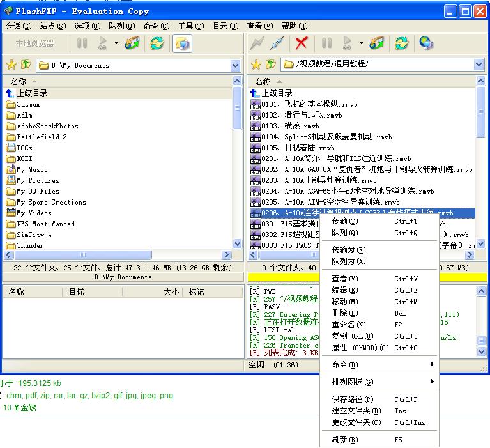The height and width of the screenshot is (448, 490).
Task: Open the 会话(E) menu
Action: pos(19,26)
